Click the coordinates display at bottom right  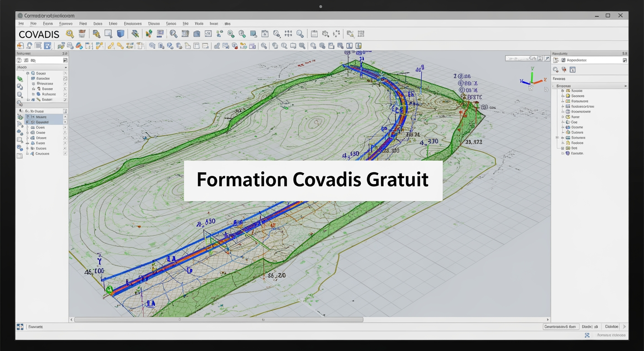point(561,326)
